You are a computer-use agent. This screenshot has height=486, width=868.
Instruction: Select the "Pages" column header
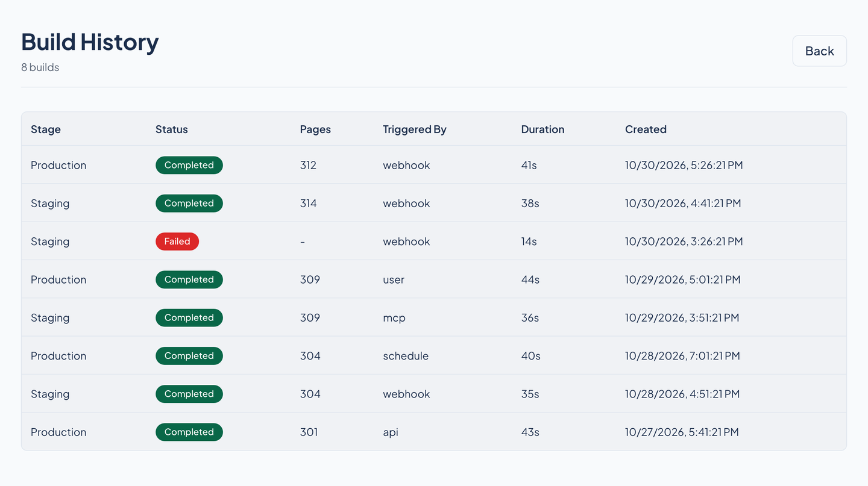[315, 129]
